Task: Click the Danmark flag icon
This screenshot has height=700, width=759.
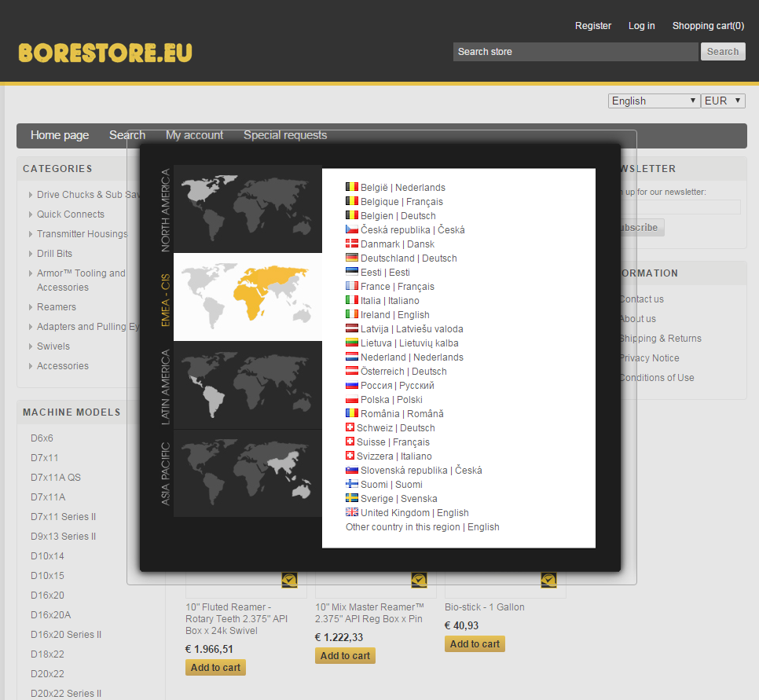Action: 352,244
